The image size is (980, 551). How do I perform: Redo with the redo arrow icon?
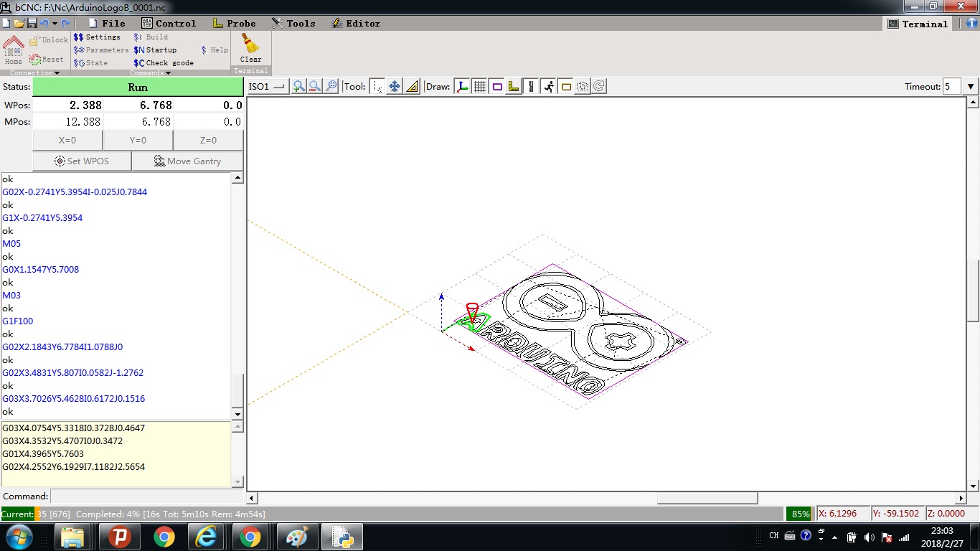[66, 24]
